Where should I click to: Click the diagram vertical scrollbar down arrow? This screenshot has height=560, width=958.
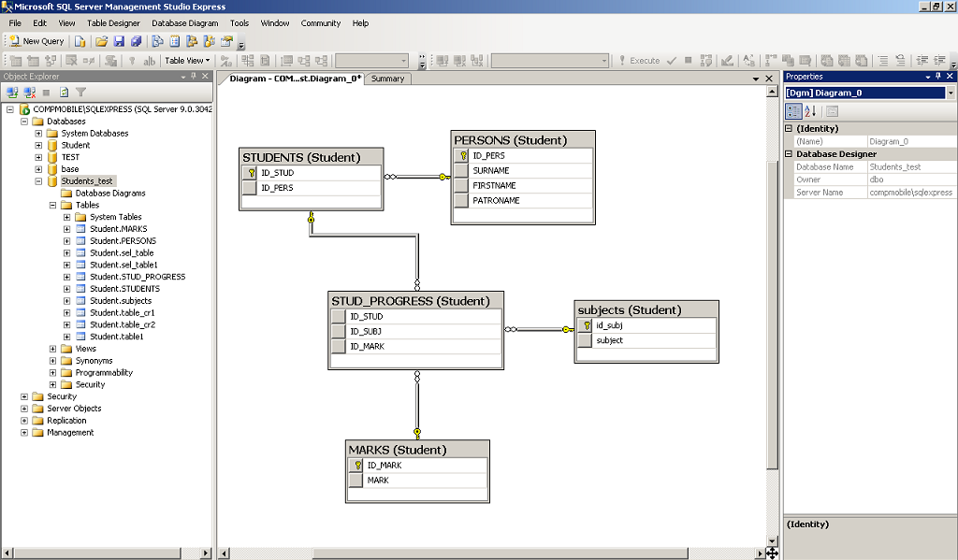click(772, 541)
